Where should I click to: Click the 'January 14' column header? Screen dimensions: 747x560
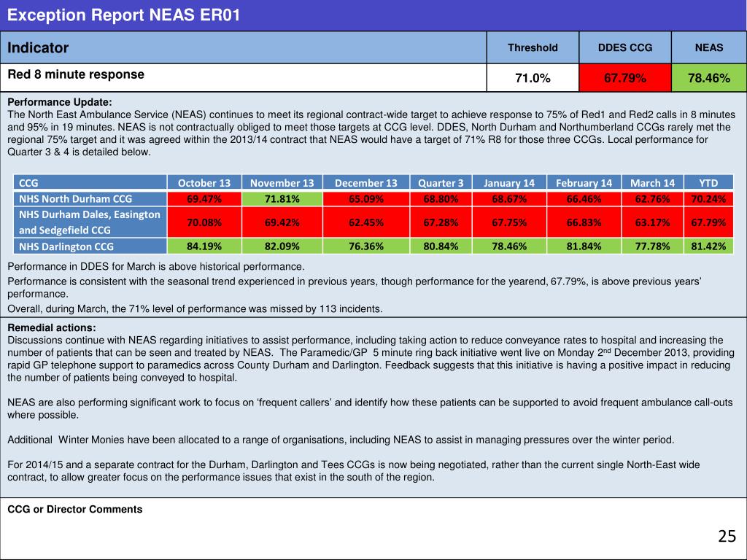509,183
